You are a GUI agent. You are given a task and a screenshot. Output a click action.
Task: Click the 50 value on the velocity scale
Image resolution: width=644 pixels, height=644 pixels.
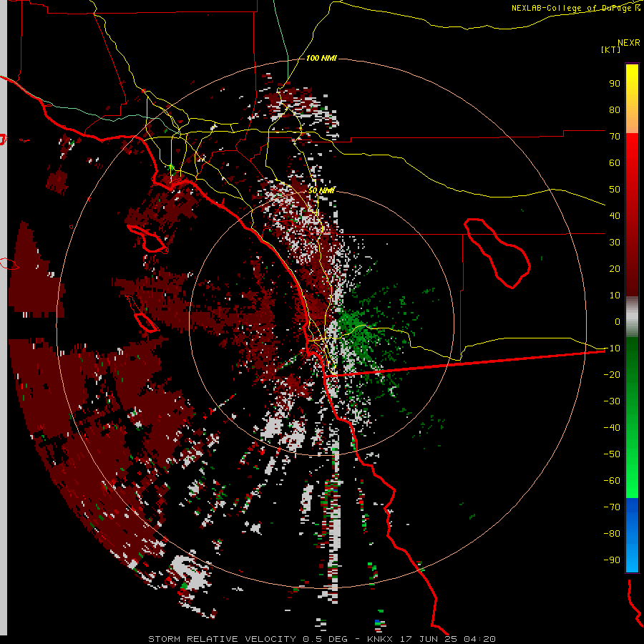615,190
